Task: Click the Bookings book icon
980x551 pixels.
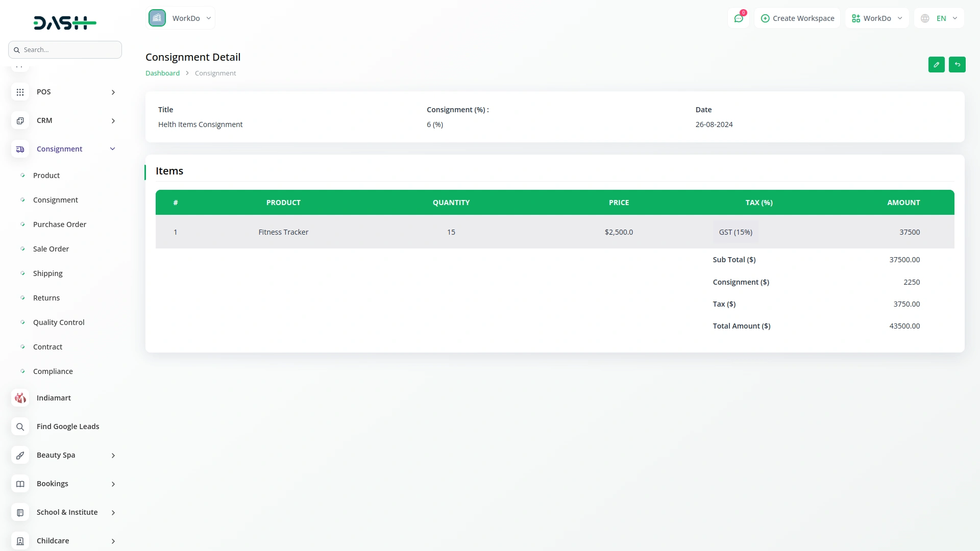Action: point(20,484)
